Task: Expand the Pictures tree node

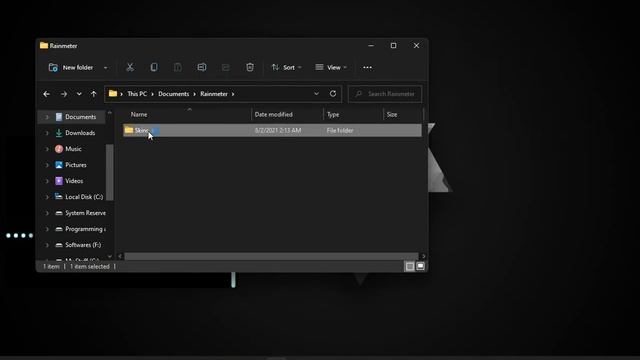Action: pos(47,165)
